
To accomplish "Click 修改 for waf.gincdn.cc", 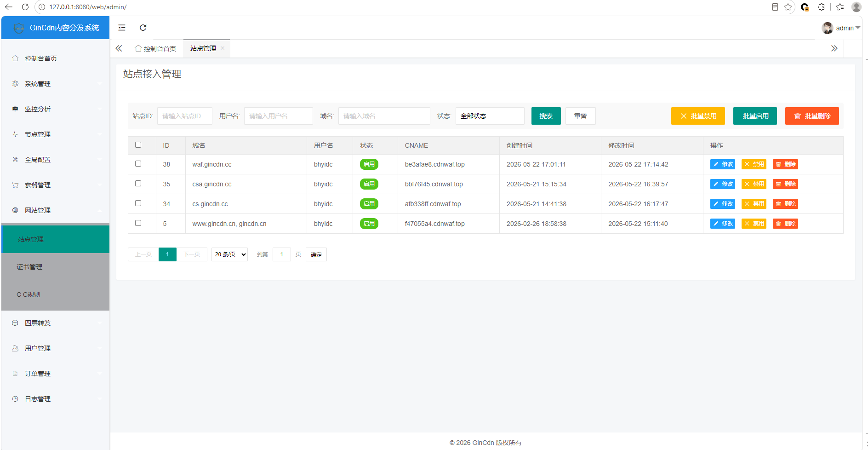I will (723, 164).
